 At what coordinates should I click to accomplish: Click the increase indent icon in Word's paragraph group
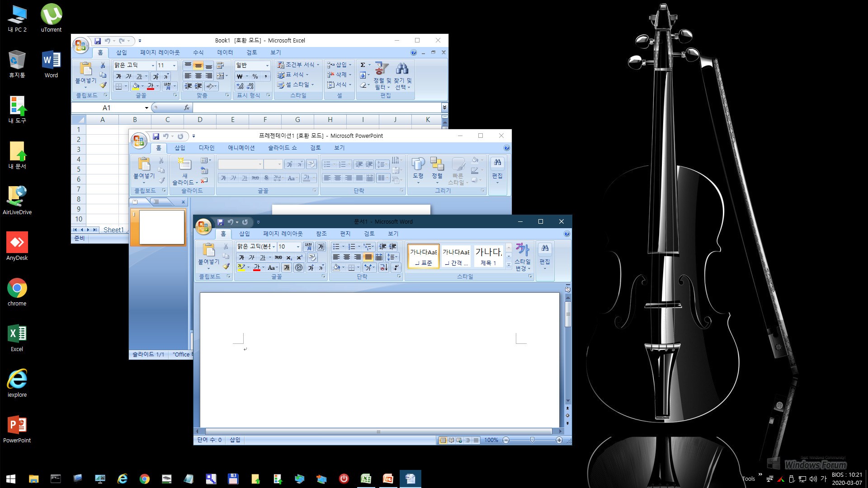[392, 246]
